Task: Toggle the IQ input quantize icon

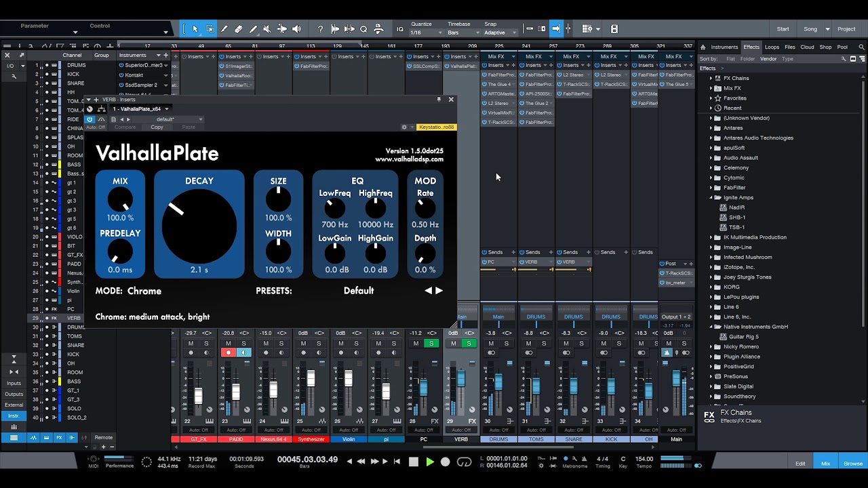Action: [x=400, y=29]
